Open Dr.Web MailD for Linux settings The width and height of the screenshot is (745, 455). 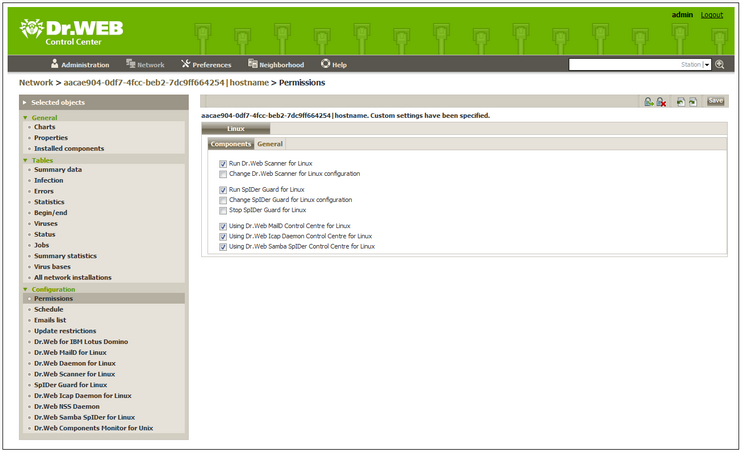pyautogui.click(x=70, y=353)
